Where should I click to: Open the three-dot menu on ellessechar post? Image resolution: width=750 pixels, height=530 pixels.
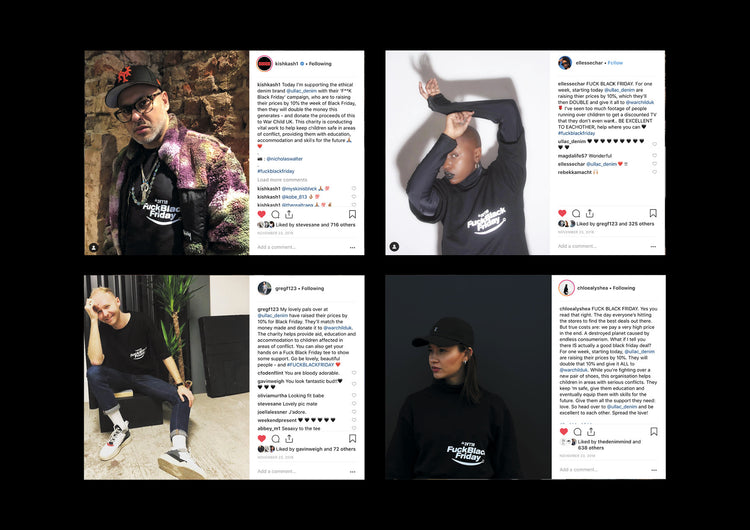(653, 246)
